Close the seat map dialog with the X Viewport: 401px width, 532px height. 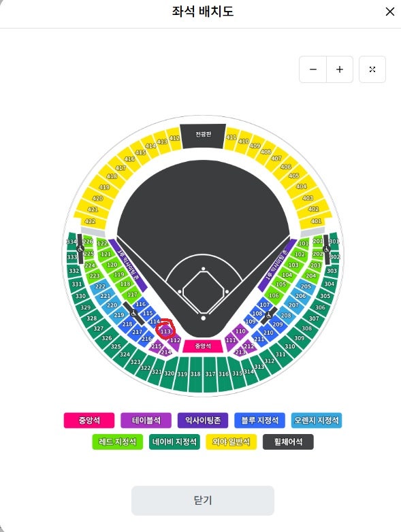click(x=390, y=12)
